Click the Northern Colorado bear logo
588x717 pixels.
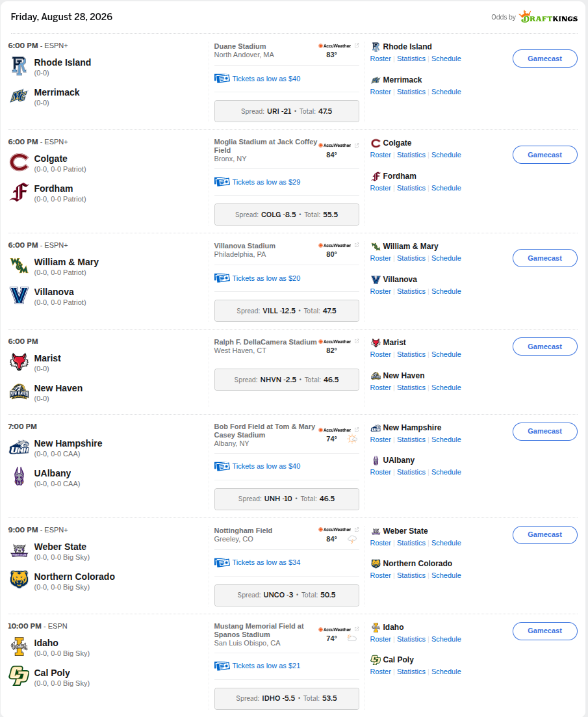click(x=19, y=579)
